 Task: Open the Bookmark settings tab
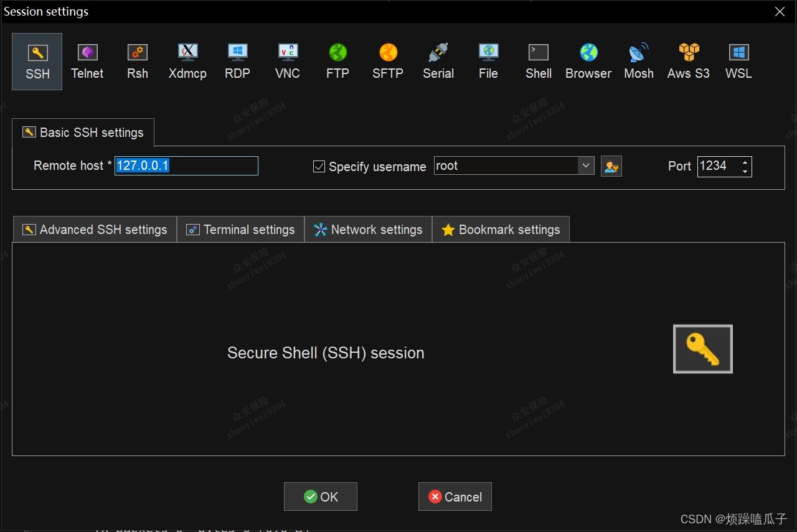coord(501,229)
